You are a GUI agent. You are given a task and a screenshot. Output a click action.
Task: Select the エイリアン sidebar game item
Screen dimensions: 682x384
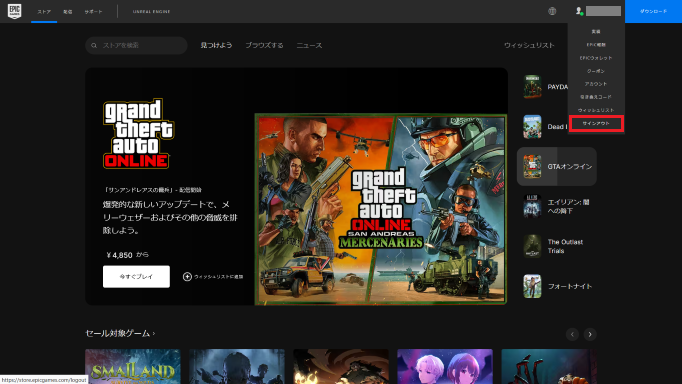557,207
